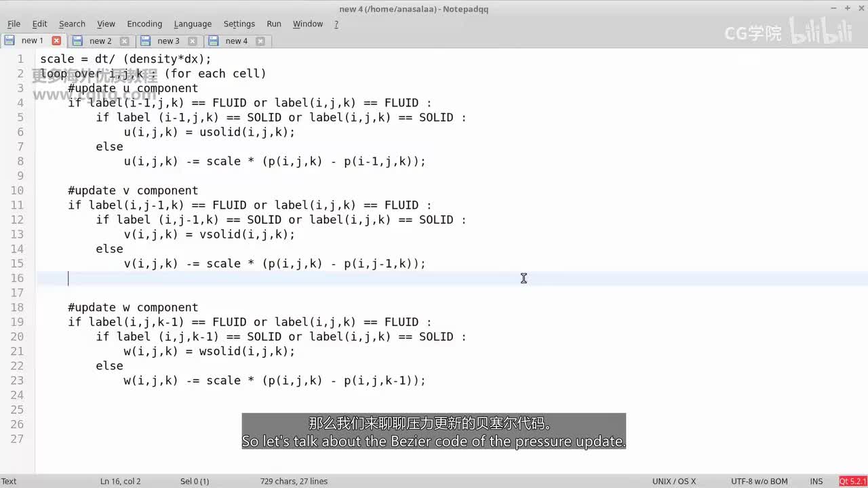Switch to the new 2 tab
This screenshot has width=868, height=488.
(100, 41)
